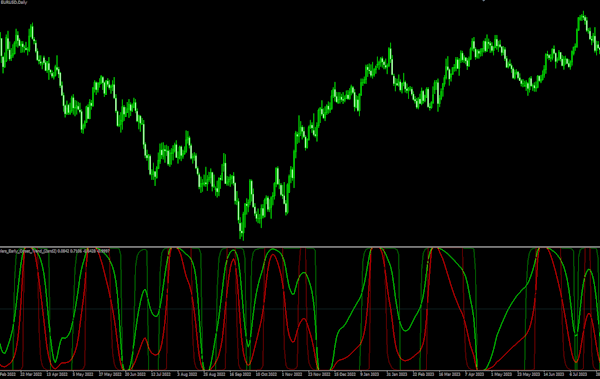The height and width of the screenshot is (379, 600).
Task: Click the '23 Nov 2022' date label
Action: point(319,374)
